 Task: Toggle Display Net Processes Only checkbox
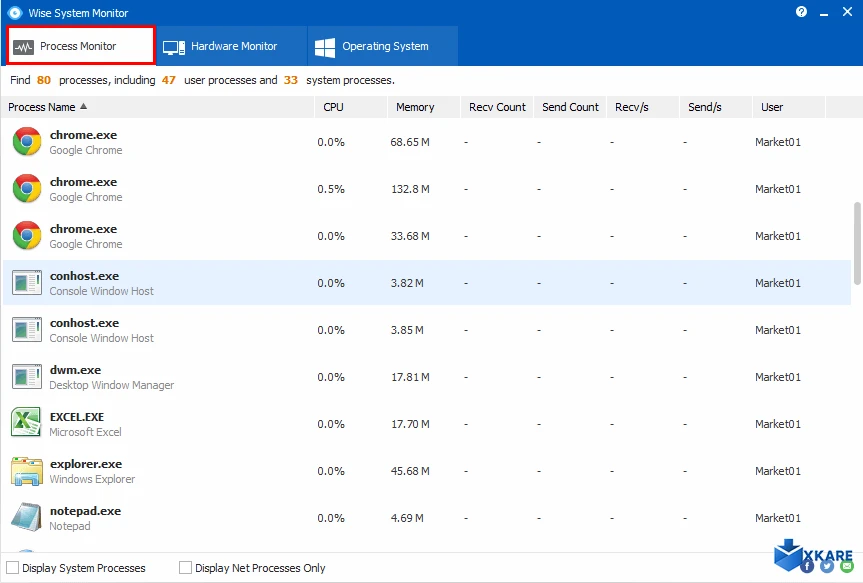tap(185, 568)
